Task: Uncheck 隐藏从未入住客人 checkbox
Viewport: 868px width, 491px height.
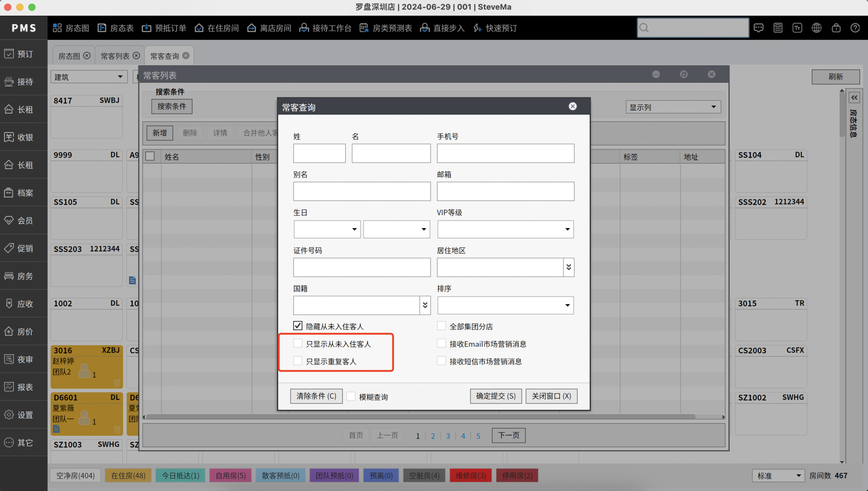Action: (297, 326)
